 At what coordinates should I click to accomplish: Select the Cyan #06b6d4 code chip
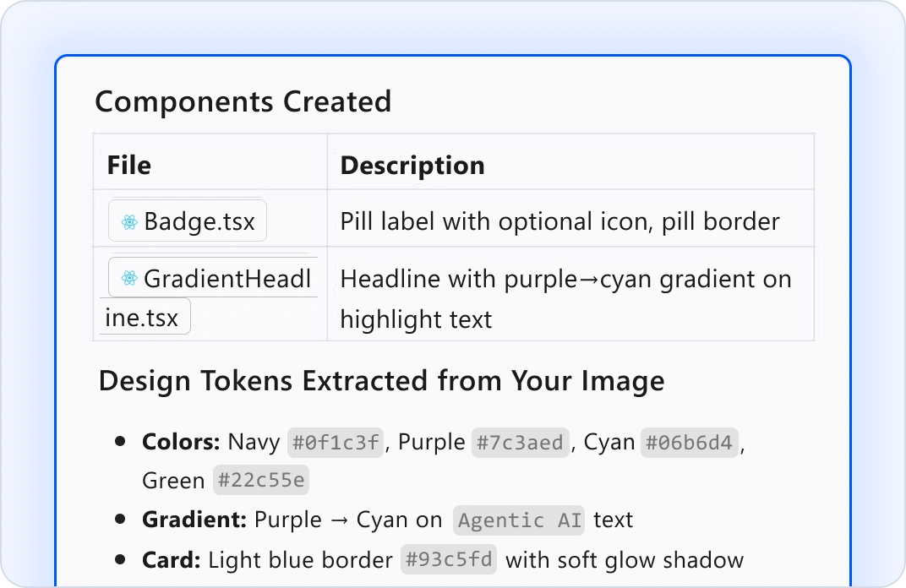point(690,442)
